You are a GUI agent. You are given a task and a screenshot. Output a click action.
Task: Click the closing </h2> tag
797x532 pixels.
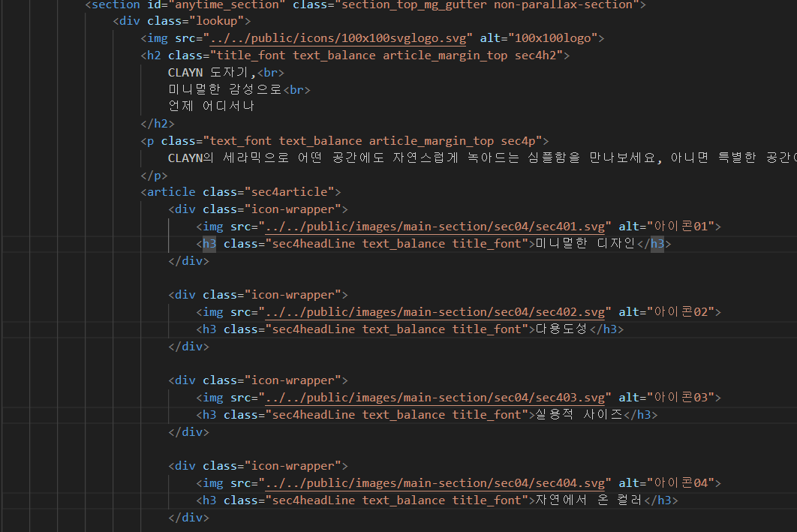(158, 124)
